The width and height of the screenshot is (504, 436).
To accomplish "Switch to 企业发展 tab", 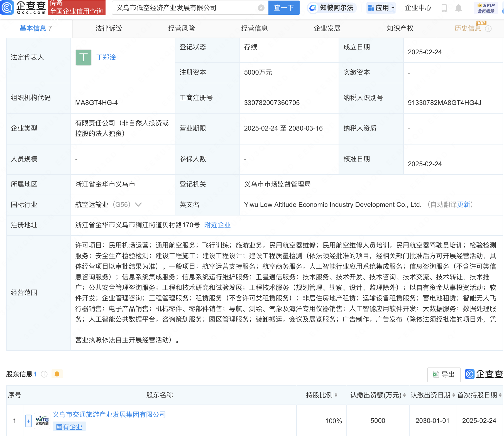I will (327, 28).
